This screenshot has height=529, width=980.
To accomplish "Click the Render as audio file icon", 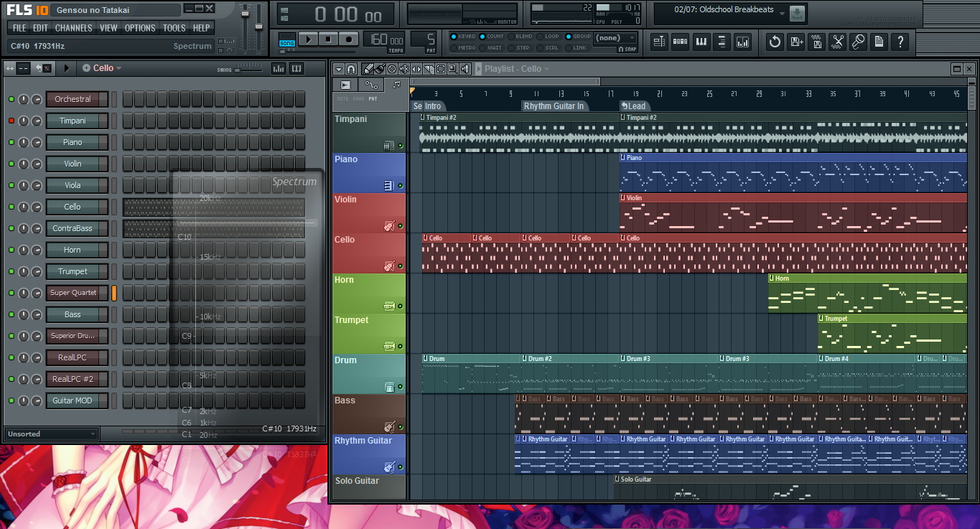I will pyautogui.click(x=816, y=42).
